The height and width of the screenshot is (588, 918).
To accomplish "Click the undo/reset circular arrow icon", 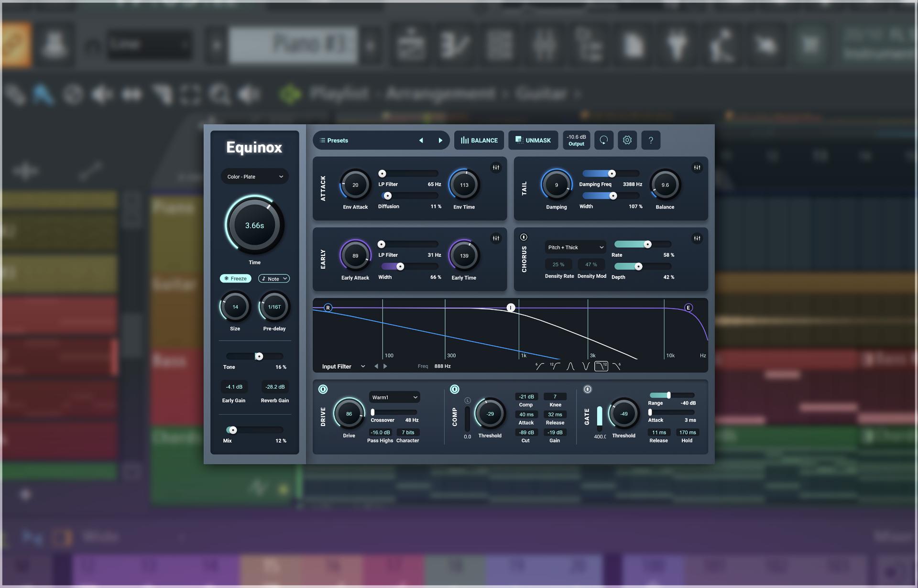I will pyautogui.click(x=604, y=140).
